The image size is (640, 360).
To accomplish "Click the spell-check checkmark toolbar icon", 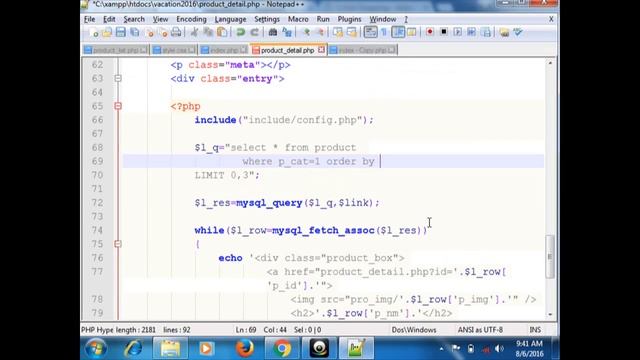I will coord(518,32).
